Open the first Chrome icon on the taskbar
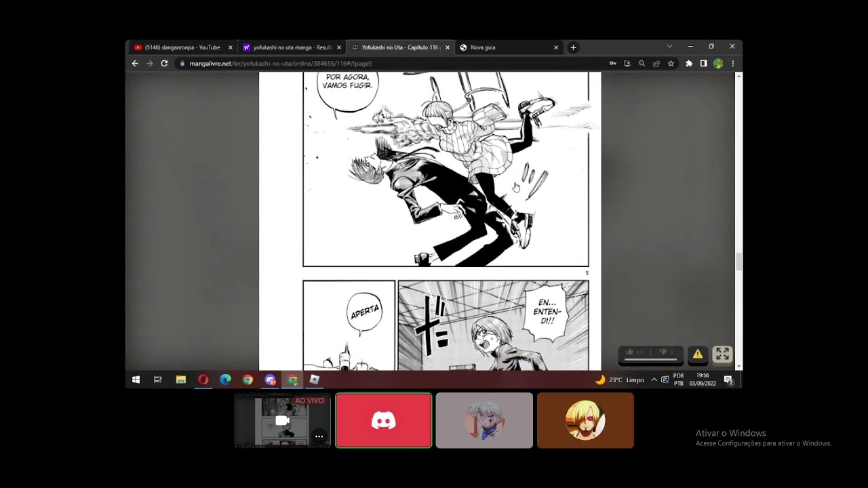 click(248, 380)
